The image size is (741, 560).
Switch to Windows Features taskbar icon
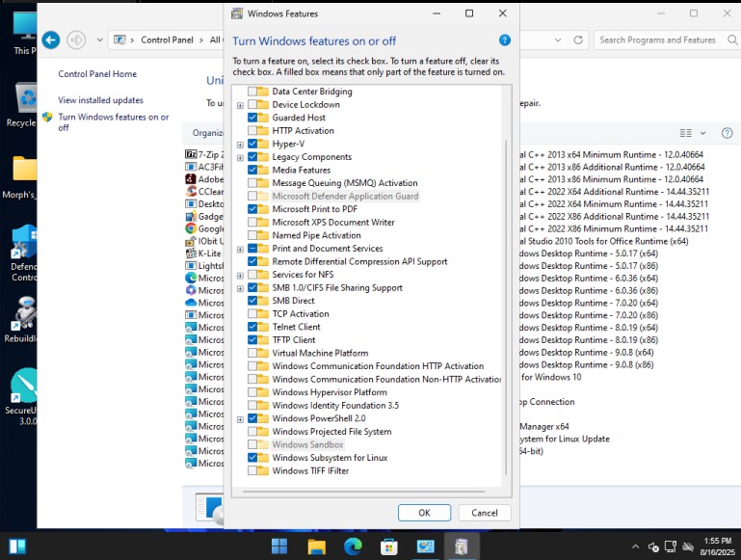pyautogui.click(x=462, y=547)
